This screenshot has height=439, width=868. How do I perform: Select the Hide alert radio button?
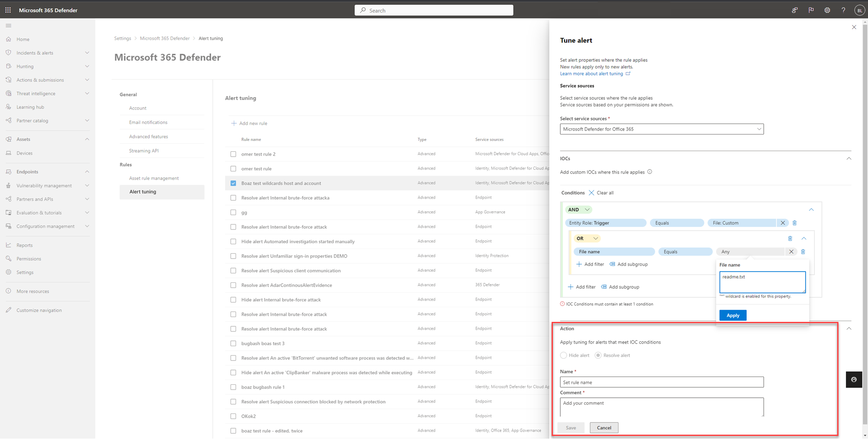[x=563, y=355]
